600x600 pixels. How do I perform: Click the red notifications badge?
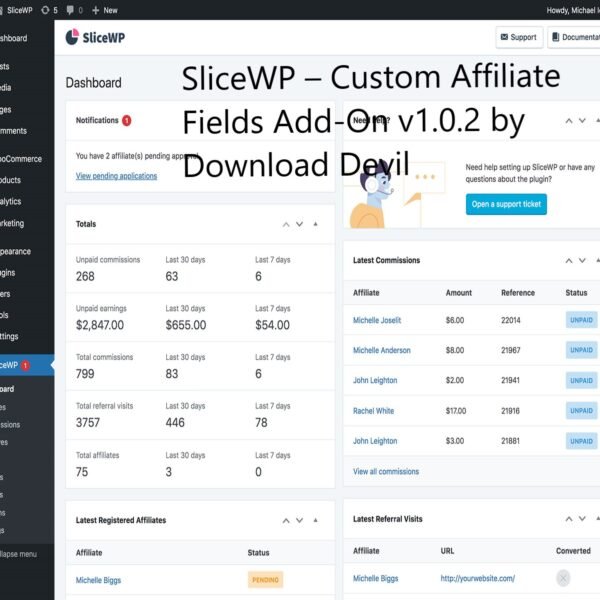pos(127,121)
